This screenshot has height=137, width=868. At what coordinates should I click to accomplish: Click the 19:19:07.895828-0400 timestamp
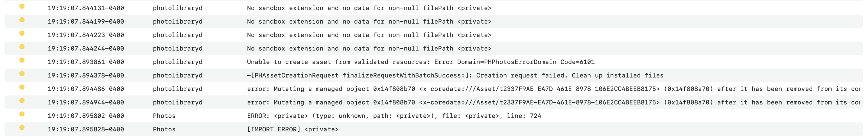point(86,129)
